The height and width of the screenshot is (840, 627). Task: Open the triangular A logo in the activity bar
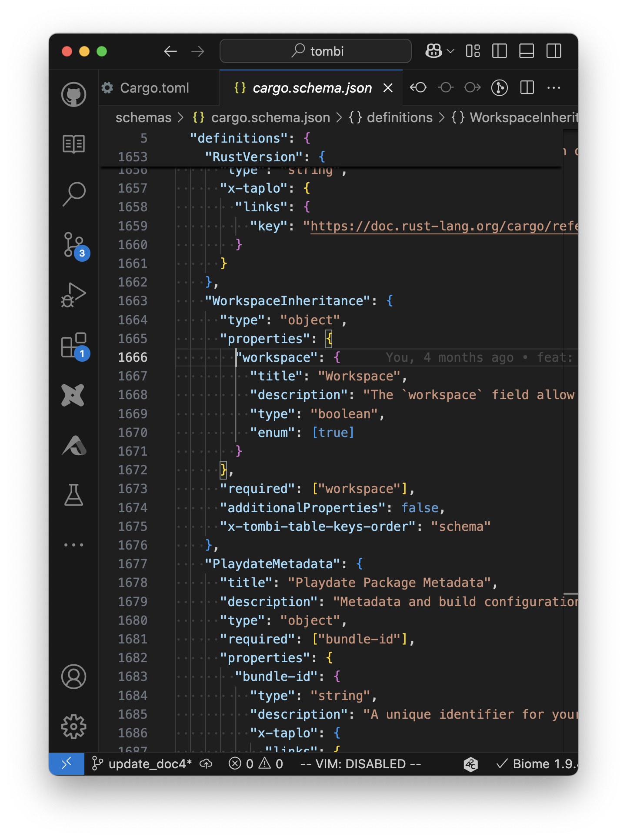[74, 445]
